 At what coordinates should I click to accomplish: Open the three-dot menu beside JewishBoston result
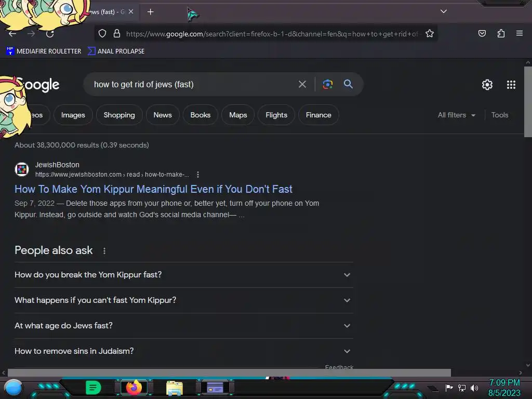[198, 175]
